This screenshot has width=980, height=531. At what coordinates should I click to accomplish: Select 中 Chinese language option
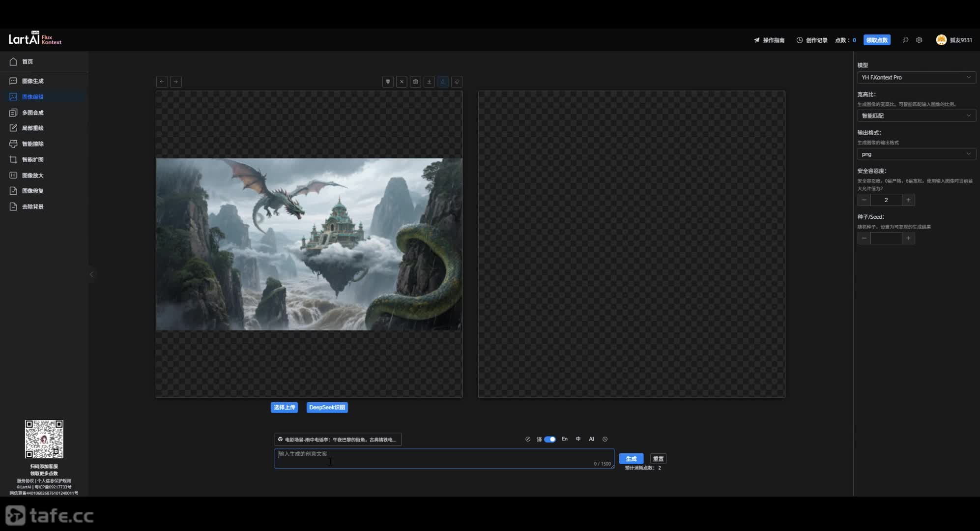[x=578, y=439]
